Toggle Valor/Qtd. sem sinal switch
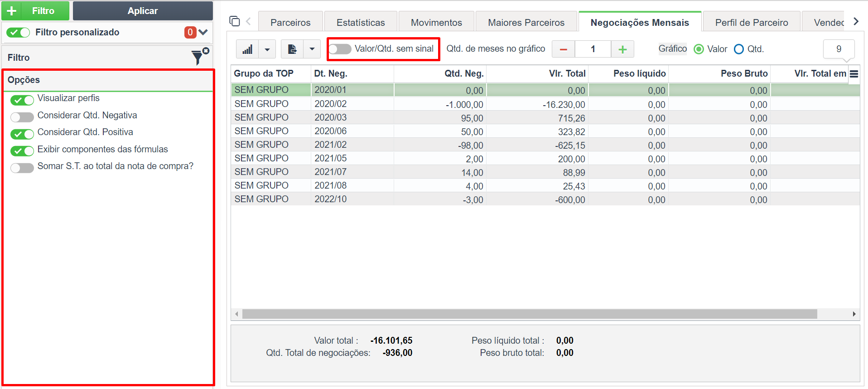Screen dimensions: 868x389 pyautogui.click(x=340, y=49)
